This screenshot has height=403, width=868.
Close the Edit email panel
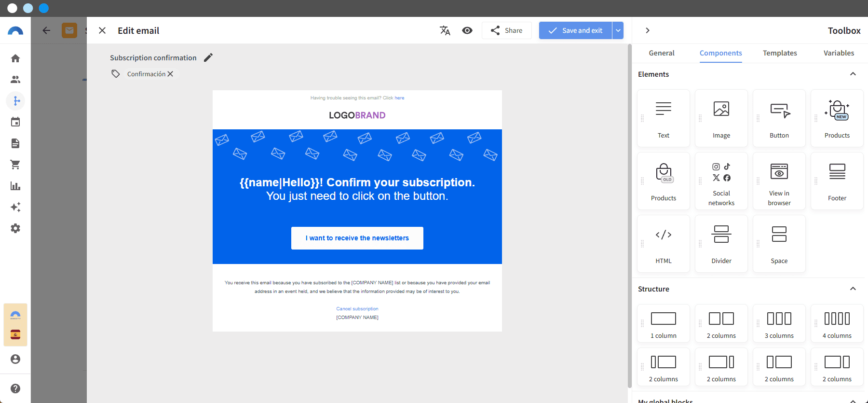point(102,30)
